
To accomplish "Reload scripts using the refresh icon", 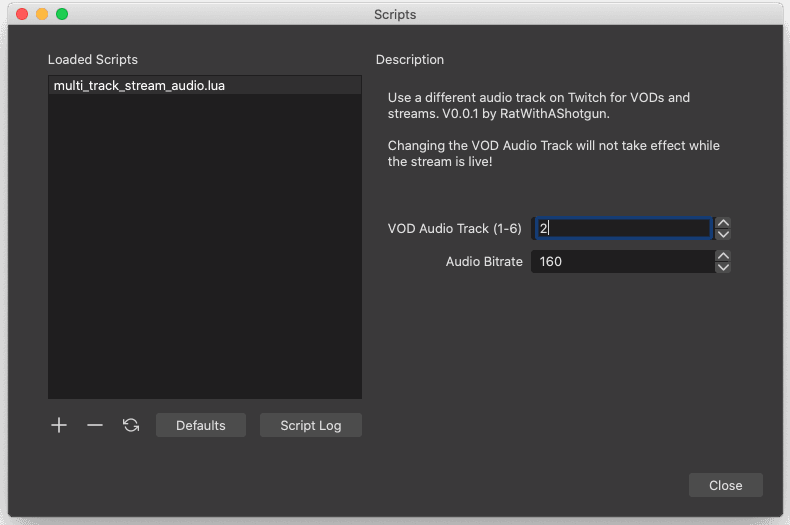I will [x=131, y=425].
